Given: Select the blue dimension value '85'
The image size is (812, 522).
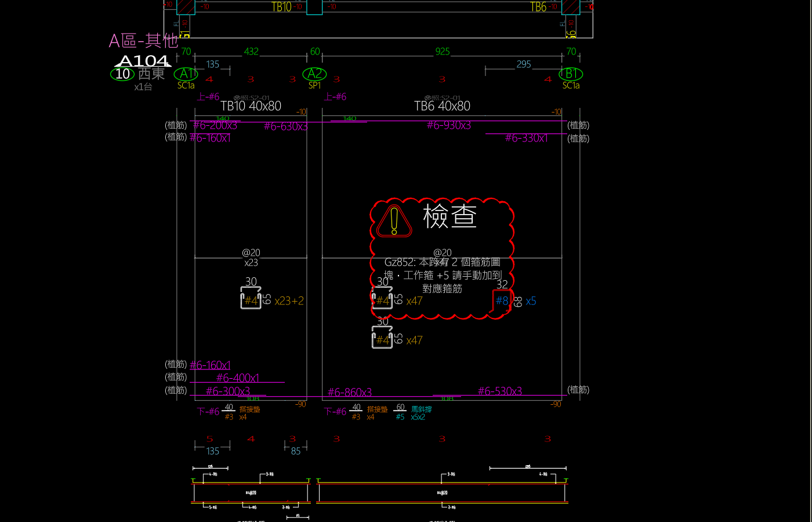Looking at the screenshot, I should pos(296,451).
